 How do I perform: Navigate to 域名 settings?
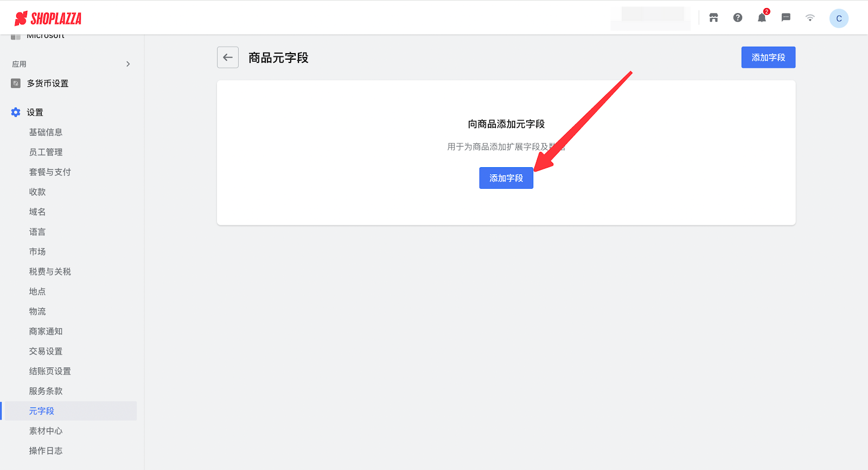[x=37, y=212]
